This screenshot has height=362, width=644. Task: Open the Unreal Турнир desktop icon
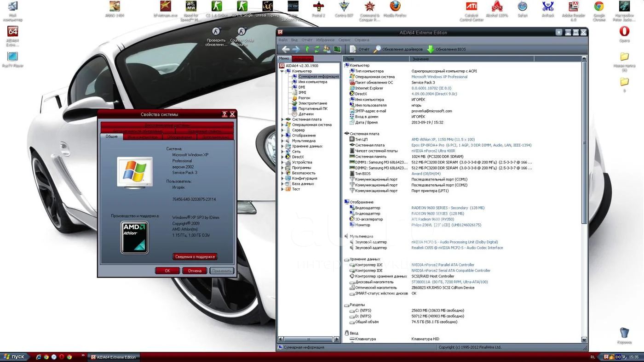tap(267, 9)
